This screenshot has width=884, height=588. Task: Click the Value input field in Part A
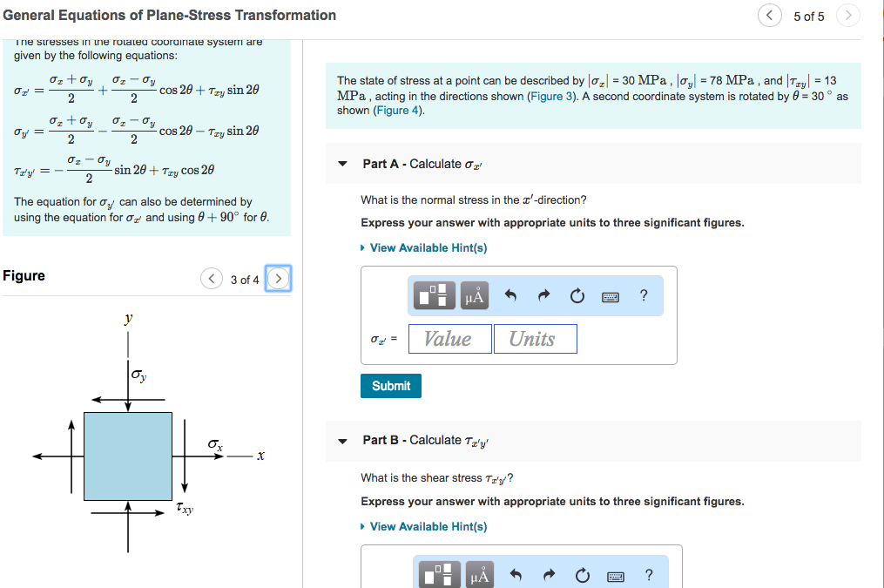449,338
